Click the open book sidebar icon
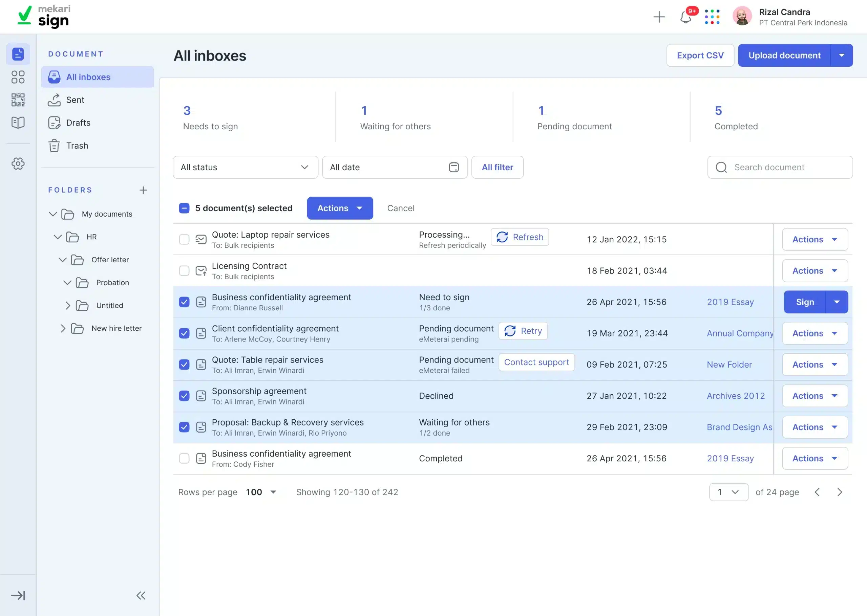 point(18,123)
